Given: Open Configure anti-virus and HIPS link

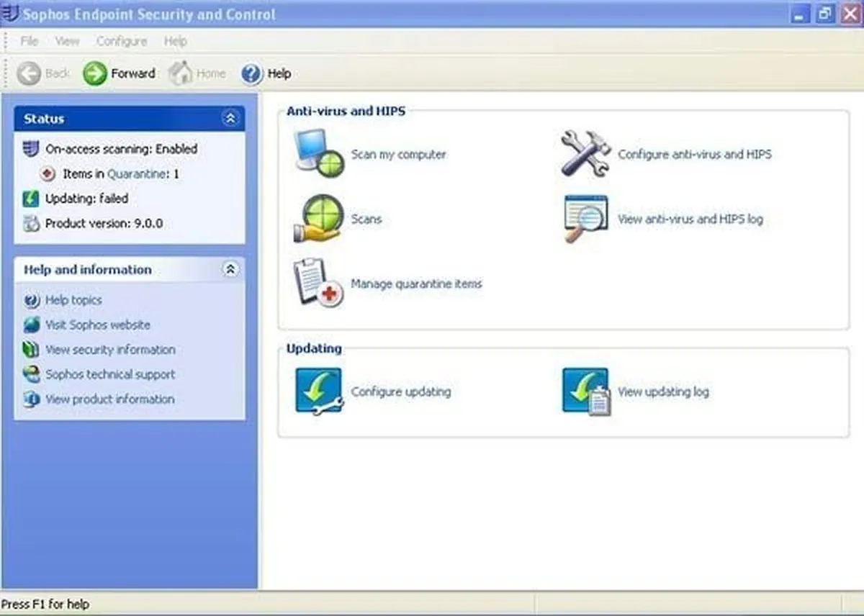Looking at the screenshot, I should click(x=695, y=154).
